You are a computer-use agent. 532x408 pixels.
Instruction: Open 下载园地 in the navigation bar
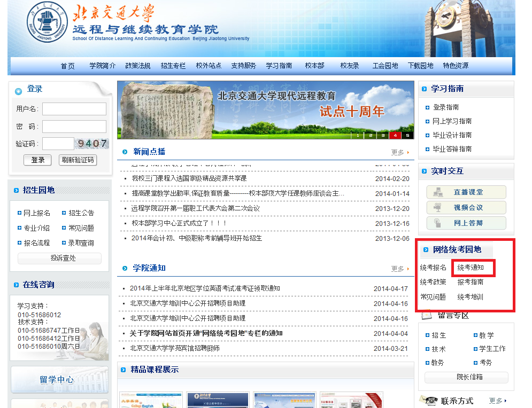[x=420, y=66]
